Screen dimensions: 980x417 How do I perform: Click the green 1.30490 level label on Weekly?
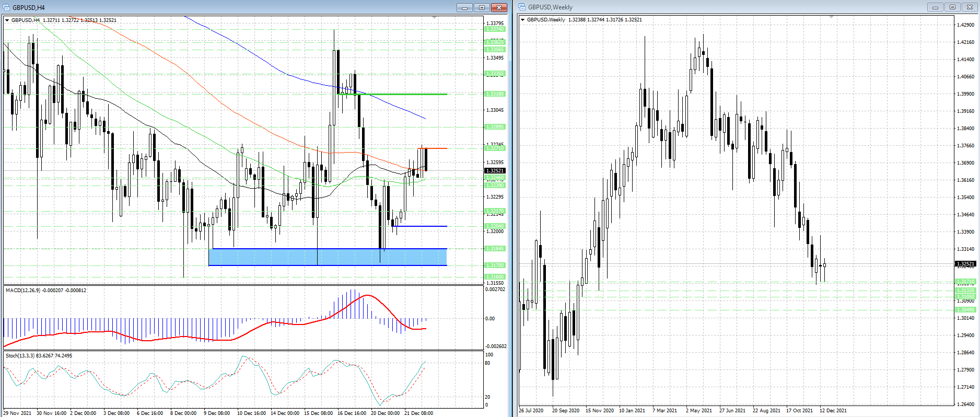(x=965, y=310)
